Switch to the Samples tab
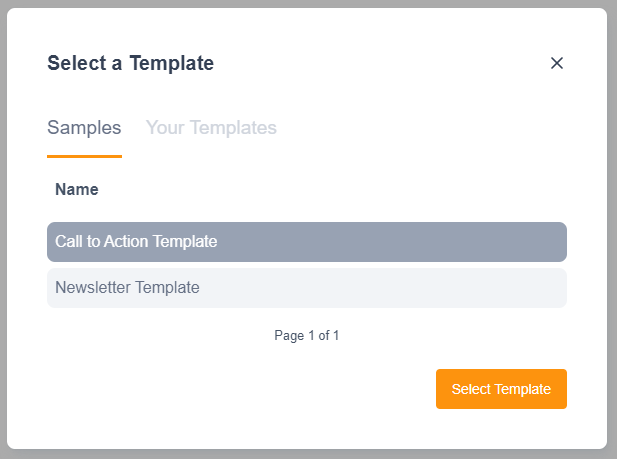 84,128
